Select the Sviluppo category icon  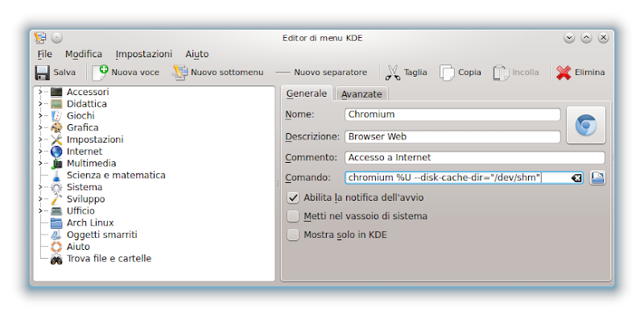[56, 199]
